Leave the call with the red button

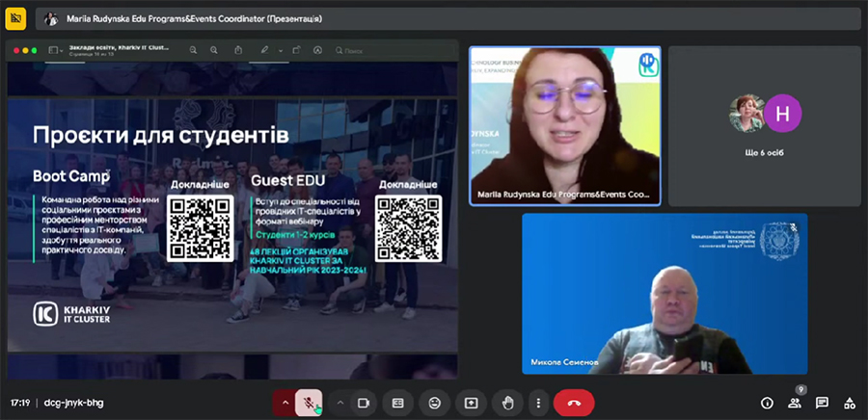pyautogui.click(x=574, y=403)
